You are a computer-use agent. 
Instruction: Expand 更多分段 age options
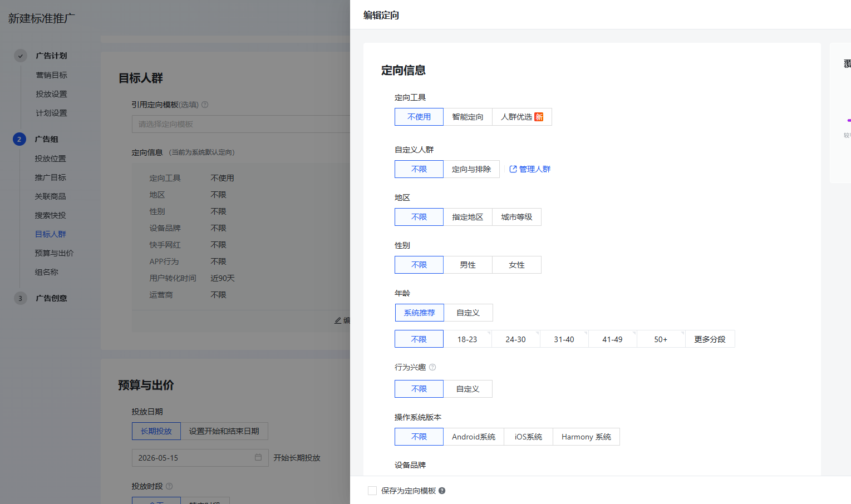[710, 339]
